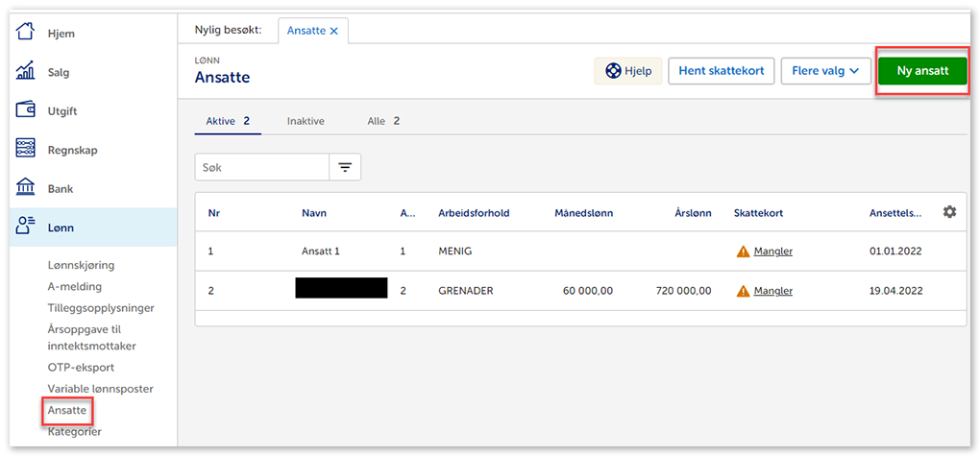Viewport: 980px width, 456px height.
Task: Select the Aktive tab
Action: point(228,121)
